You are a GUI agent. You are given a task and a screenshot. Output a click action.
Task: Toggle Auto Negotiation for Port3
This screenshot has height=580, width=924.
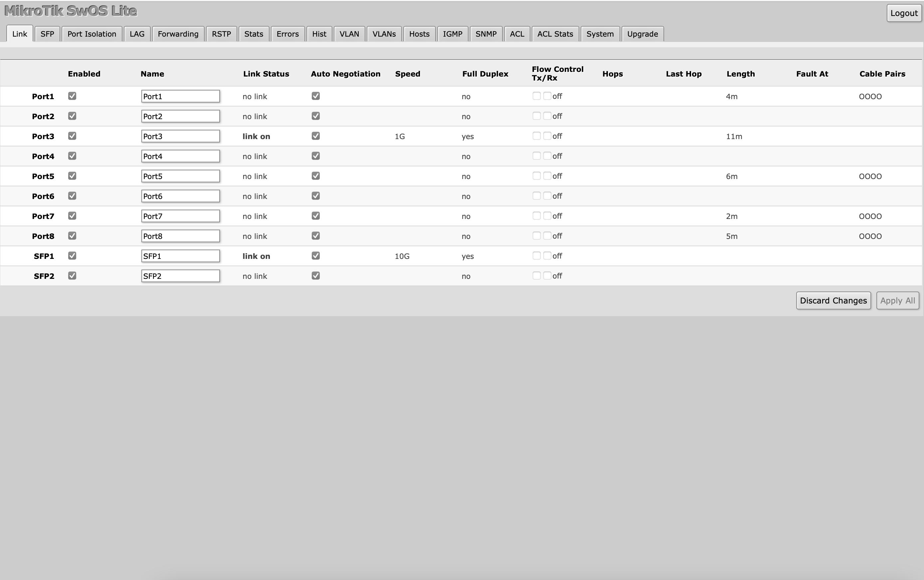click(x=316, y=136)
